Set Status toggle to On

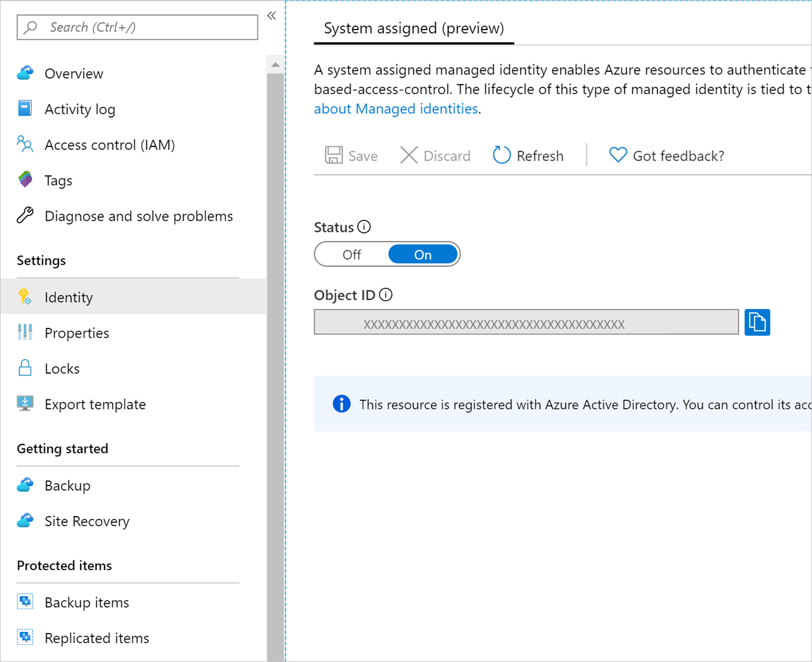422,255
